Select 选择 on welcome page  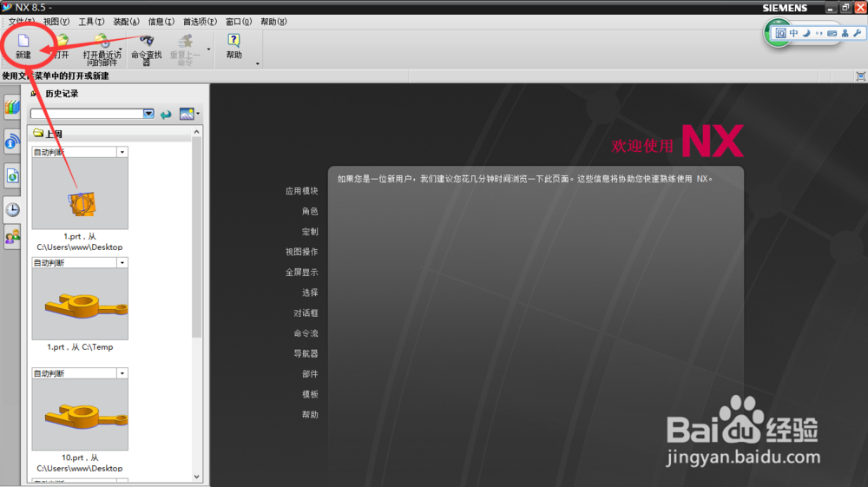(310, 293)
